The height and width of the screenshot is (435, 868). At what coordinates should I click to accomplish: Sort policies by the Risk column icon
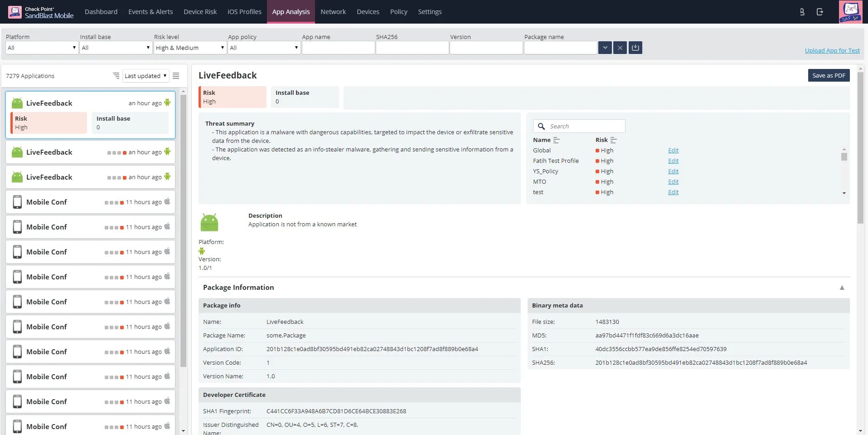pyautogui.click(x=613, y=140)
